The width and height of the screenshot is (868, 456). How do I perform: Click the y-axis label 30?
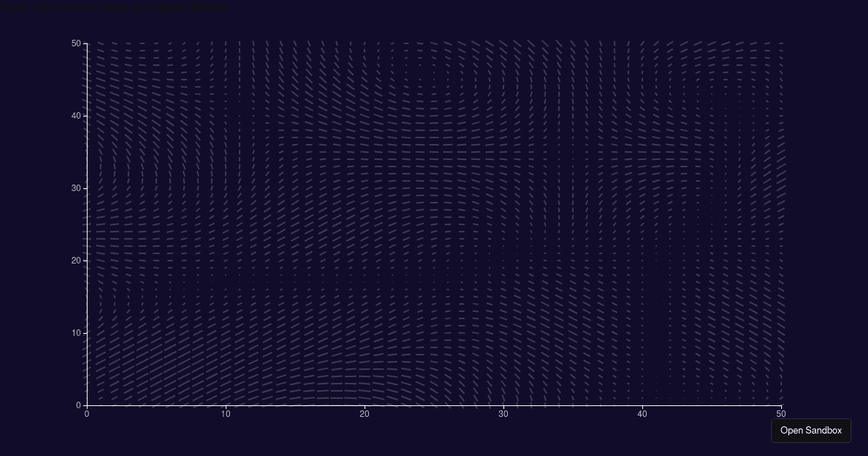click(x=76, y=188)
